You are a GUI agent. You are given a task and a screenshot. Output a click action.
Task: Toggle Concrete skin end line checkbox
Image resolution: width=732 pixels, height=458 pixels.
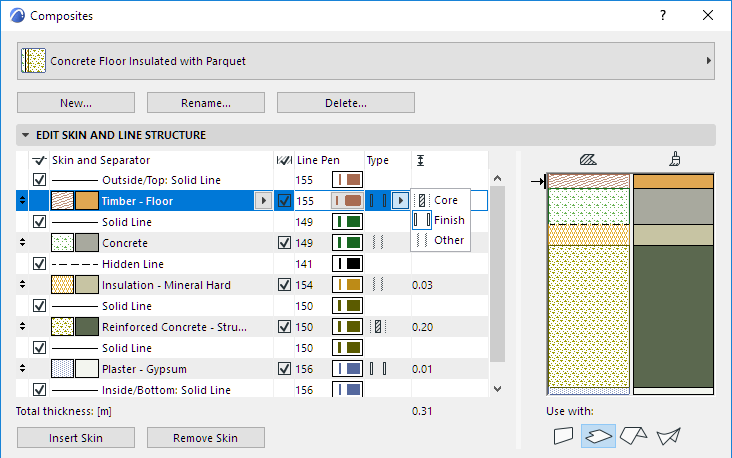[284, 243]
